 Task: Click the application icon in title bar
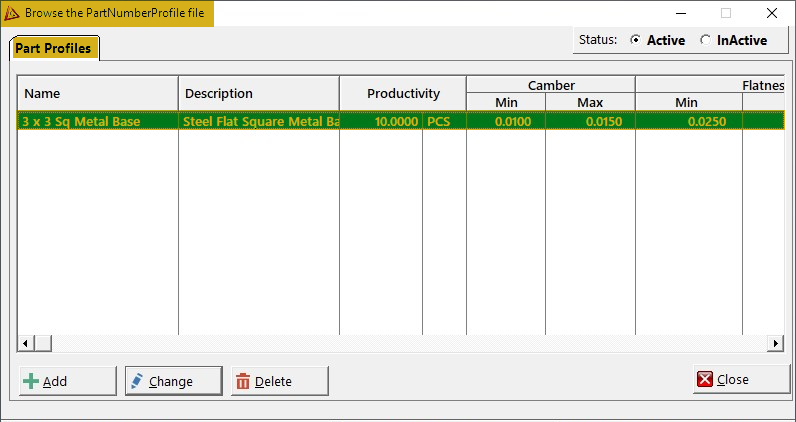(11, 13)
